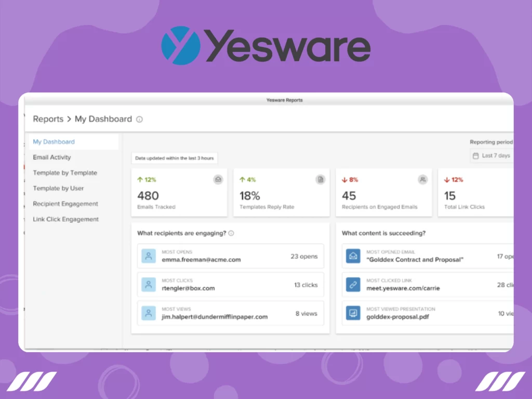The width and height of the screenshot is (532, 399).
Task: Open Recipient Engagement report
Action: [65, 204]
